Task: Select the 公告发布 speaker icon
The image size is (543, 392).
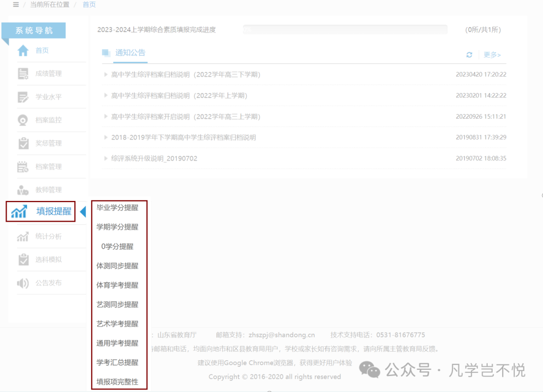Action: pos(24,282)
